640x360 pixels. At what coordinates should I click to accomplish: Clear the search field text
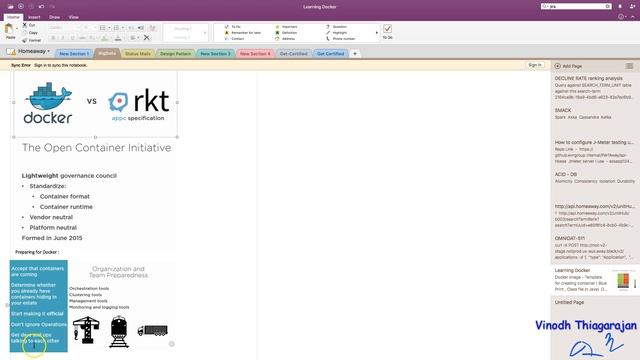[607, 7]
